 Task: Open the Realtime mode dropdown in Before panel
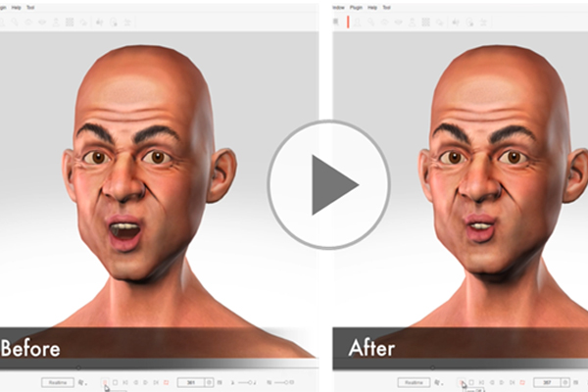click(x=57, y=382)
